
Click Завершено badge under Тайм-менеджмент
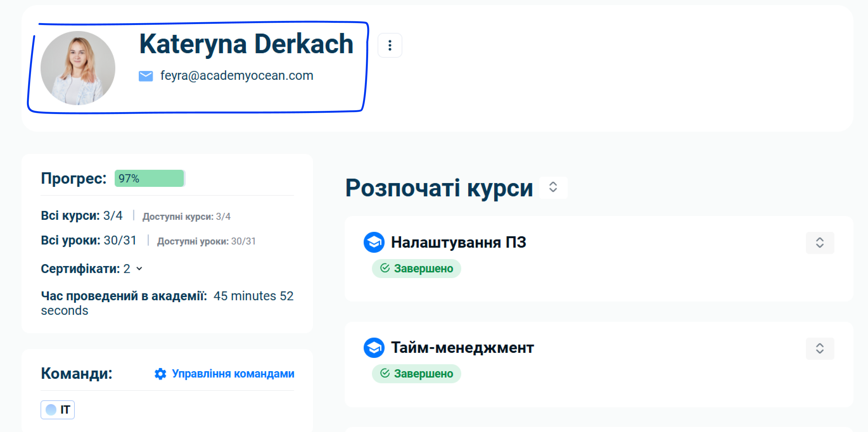pos(416,373)
